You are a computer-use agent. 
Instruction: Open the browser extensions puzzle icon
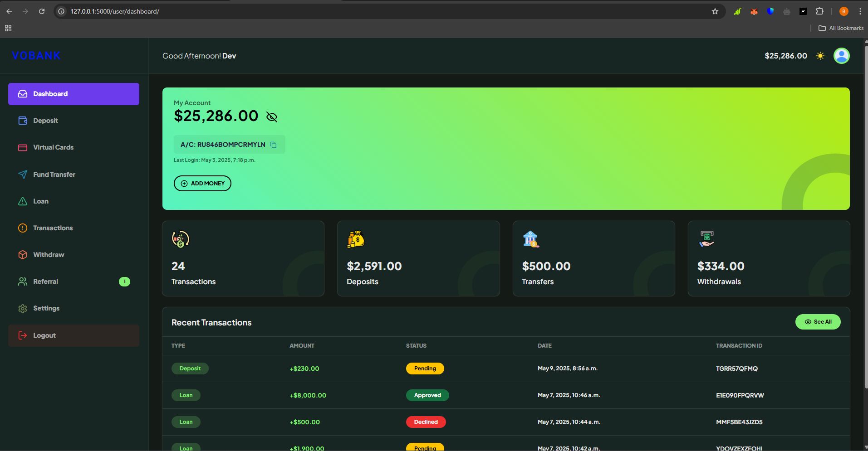pyautogui.click(x=819, y=11)
